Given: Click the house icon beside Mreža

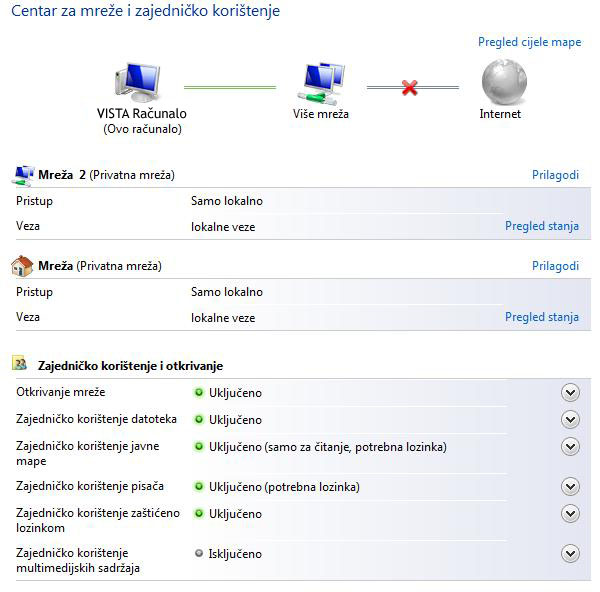Looking at the screenshot, I should pos(22,266).
